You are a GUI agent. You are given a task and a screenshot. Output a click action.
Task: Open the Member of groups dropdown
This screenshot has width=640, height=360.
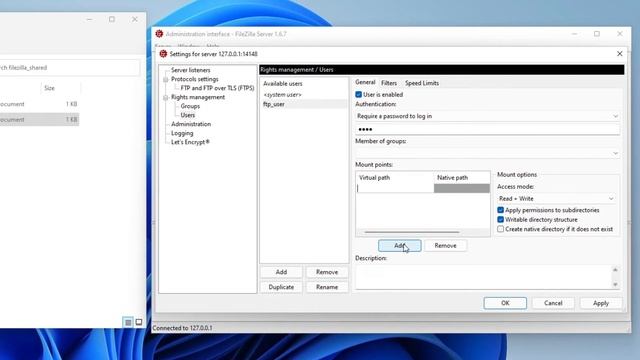click(487, 153)
